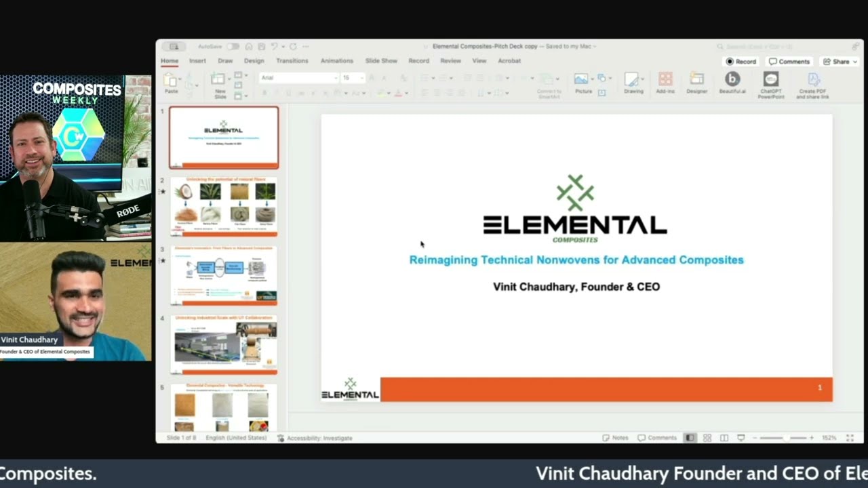
Task: Click the Save icon in title bar
Action: (261, 46)
